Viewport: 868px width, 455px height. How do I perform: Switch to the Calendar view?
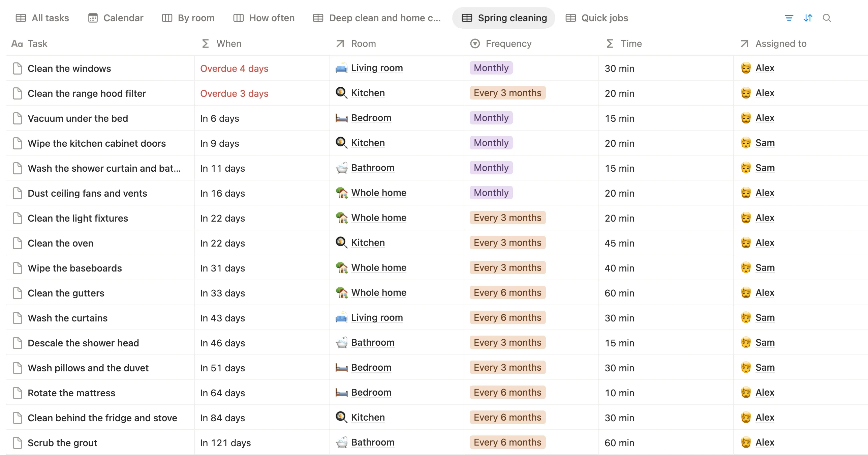pos(116,18)
